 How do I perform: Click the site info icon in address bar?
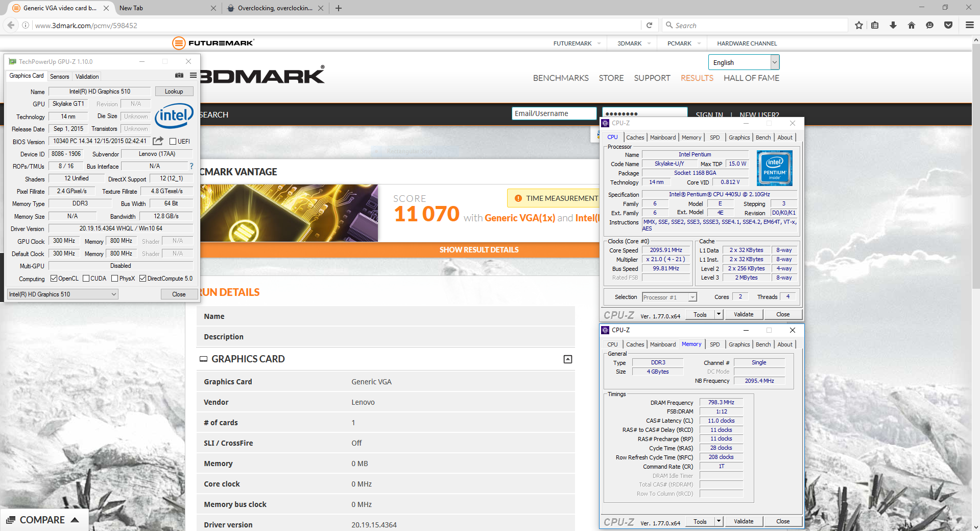click(26, 25)
